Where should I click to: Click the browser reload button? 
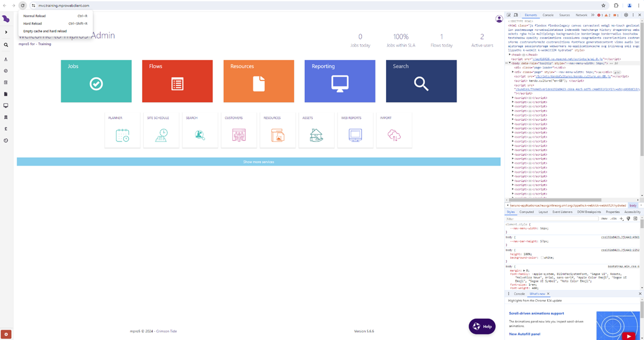tap(22, 6)
